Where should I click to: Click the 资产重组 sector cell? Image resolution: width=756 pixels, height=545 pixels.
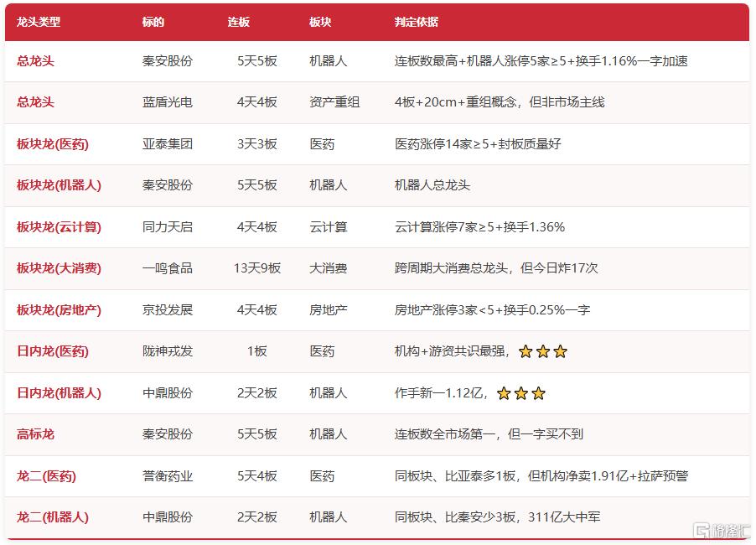(334, 102)
